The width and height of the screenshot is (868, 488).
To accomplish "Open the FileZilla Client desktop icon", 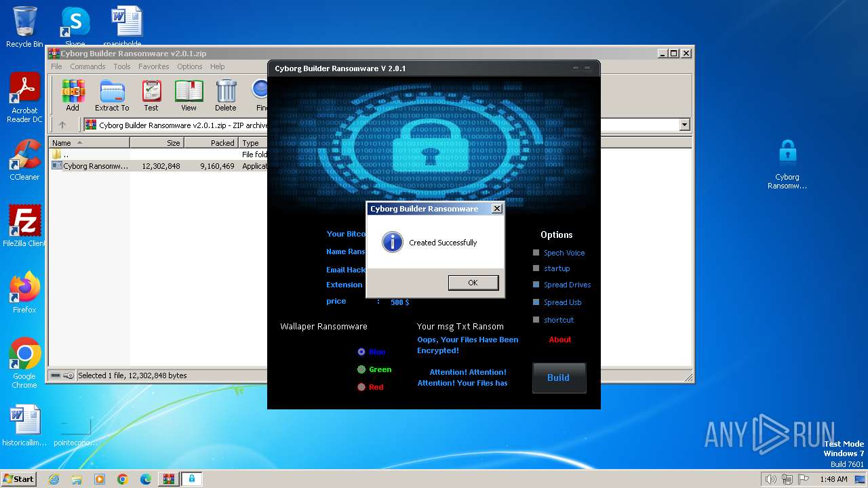I will pos(24,226).
